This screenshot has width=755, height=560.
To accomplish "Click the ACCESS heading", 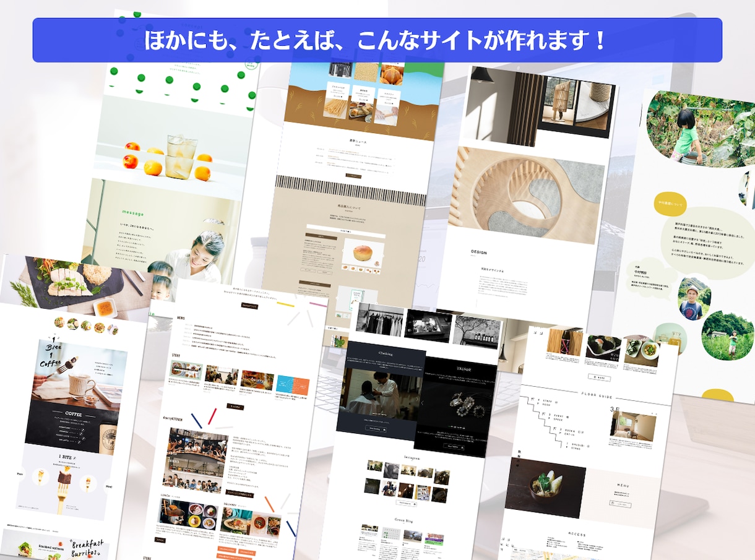I will (577, 534).
